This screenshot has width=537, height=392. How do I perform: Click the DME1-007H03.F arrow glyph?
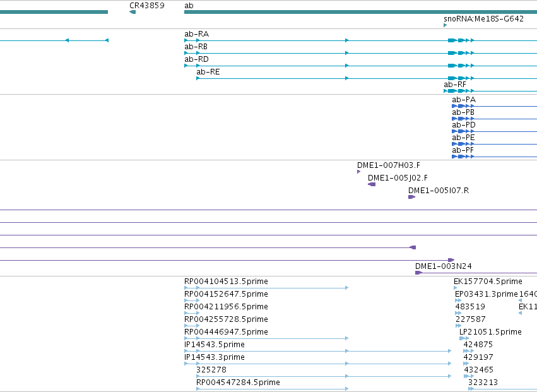click(x=359, y=172)
